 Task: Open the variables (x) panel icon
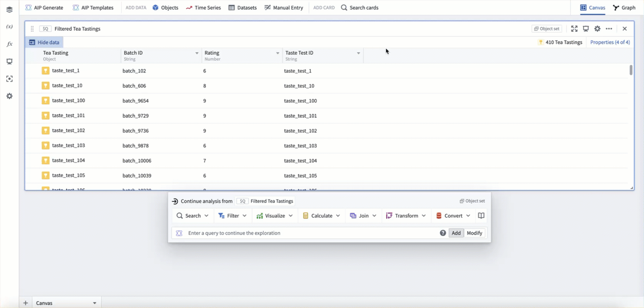9,27
